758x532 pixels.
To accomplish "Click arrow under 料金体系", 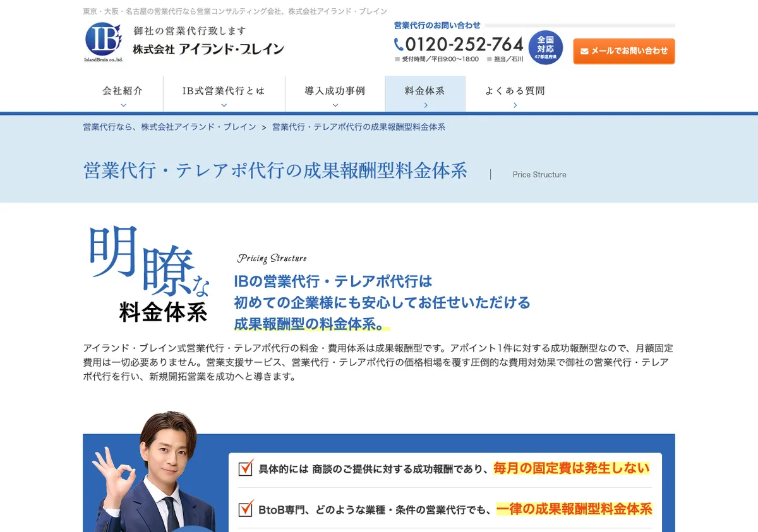I will [x=426, y=105].
